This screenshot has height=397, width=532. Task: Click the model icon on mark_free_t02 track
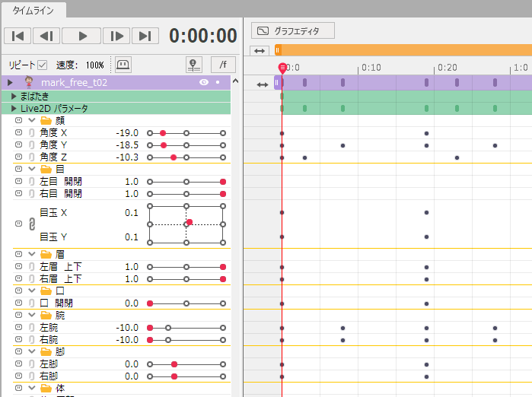(29, 82)
